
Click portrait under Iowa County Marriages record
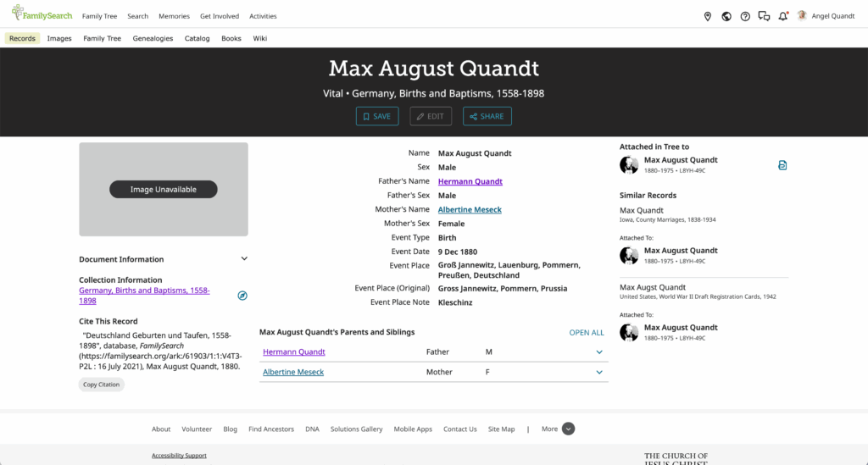coord(629,256)
